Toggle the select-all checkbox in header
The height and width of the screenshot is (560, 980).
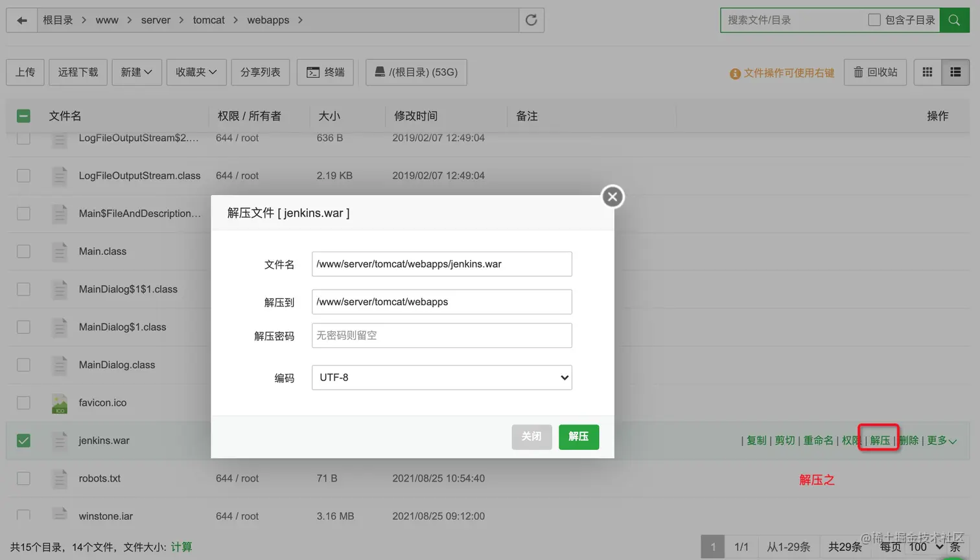point(23,116)
